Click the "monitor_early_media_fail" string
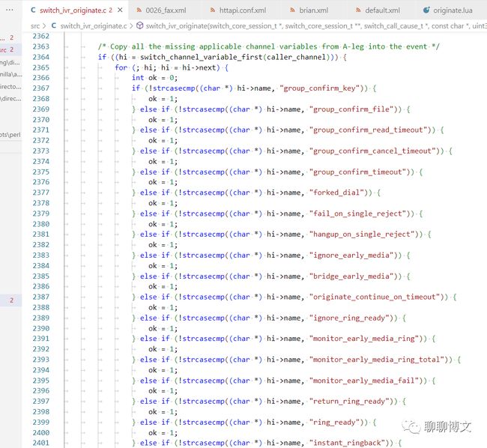This screenshot has width=487, height=448. [366, 381]
